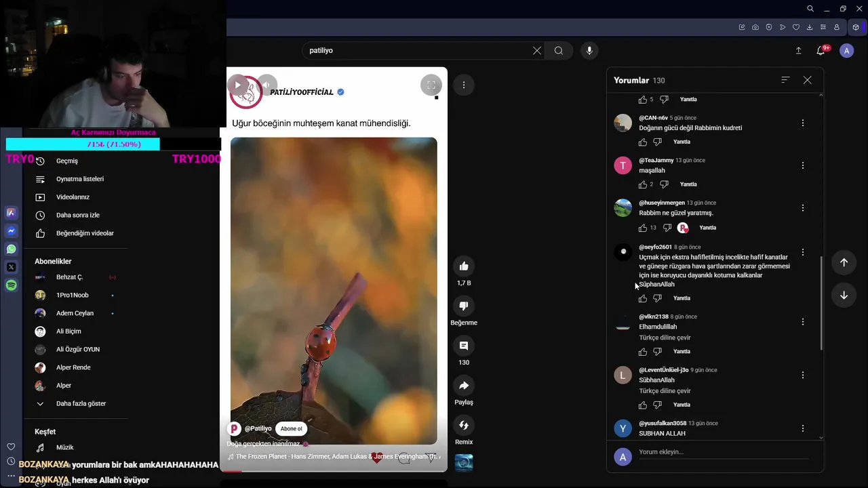Open options menu for @seyfo2601 comment

pyautogui.click(x=803, y=252)
